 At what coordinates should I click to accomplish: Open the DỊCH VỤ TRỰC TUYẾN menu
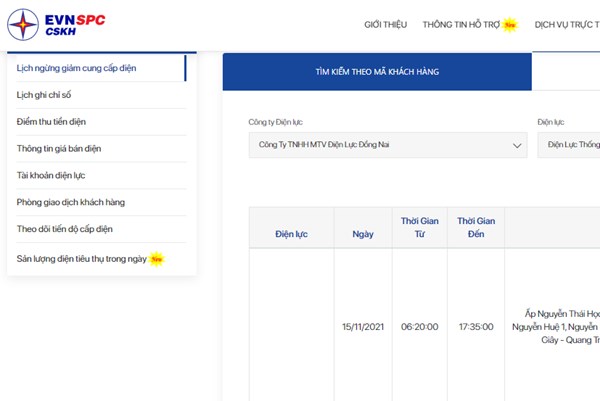[x=567, y=24]
